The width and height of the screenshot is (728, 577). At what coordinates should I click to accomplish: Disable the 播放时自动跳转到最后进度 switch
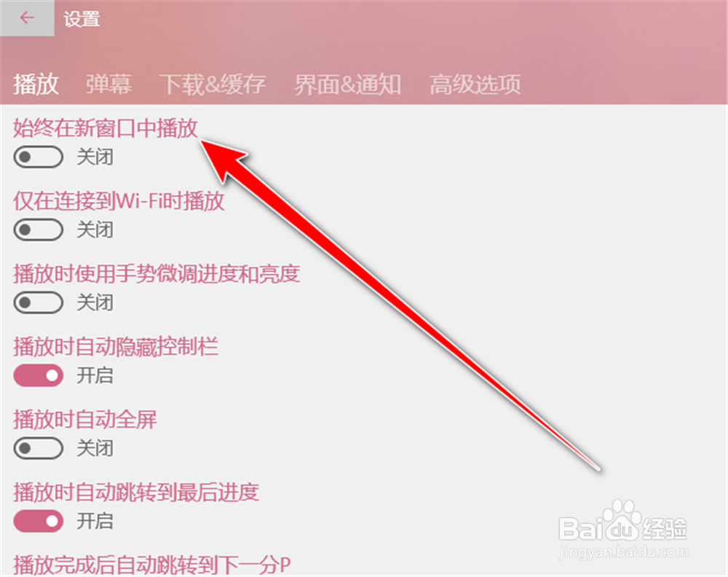click(38, 521)
